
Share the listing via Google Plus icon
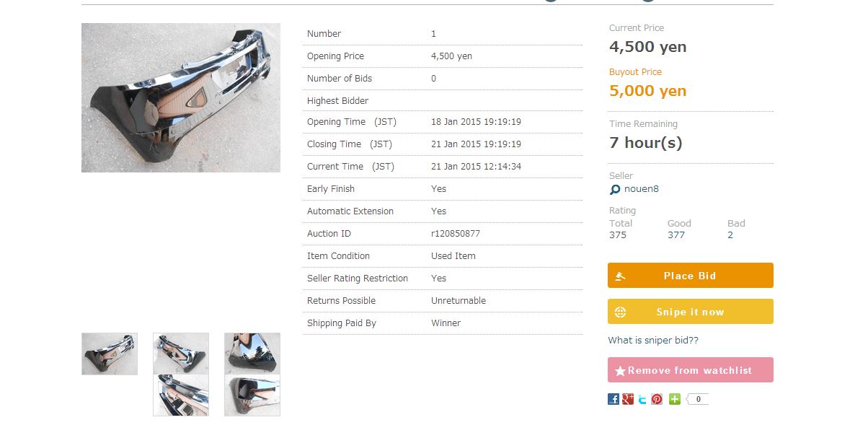pos(628,399)
